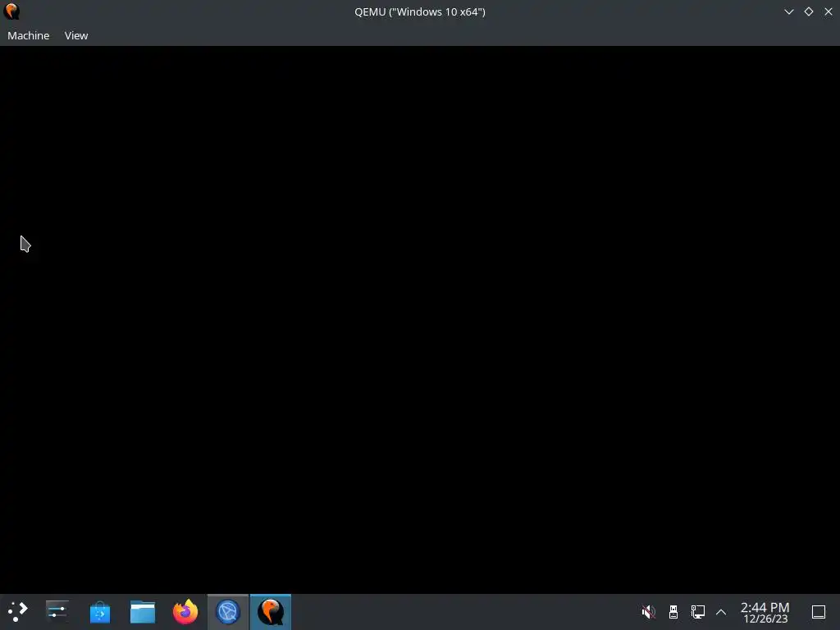Click inside the black QEMU display

(420, 320)
